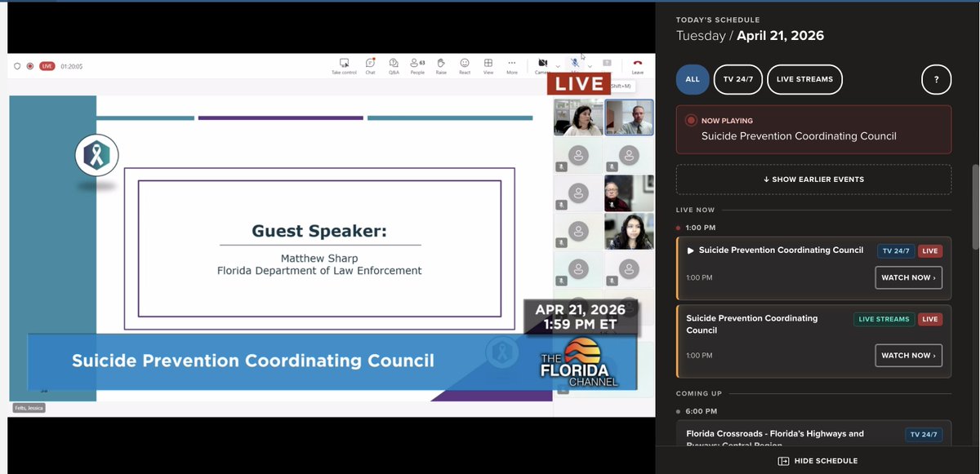Click the Raise hand icon

[441, 63]
